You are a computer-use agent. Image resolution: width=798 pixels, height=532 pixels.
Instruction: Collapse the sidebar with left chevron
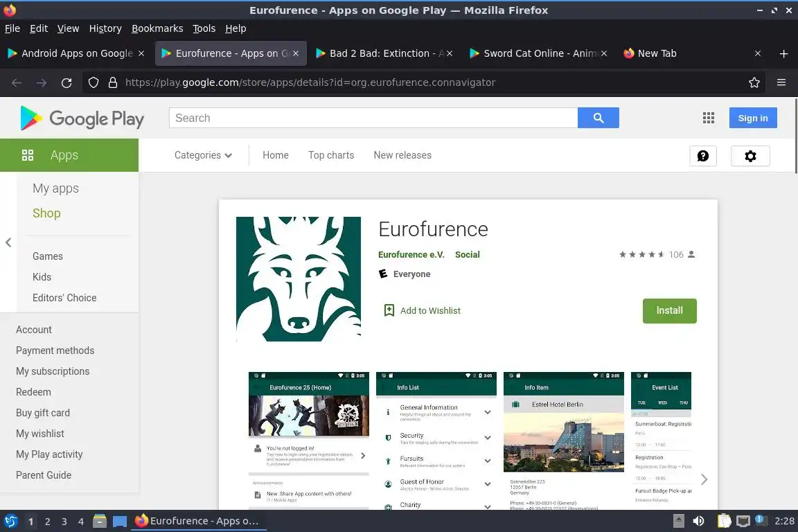[8, 243]
